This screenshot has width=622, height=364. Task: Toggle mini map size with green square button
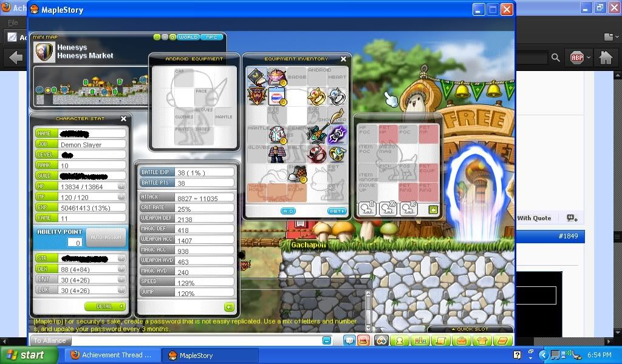173,37
